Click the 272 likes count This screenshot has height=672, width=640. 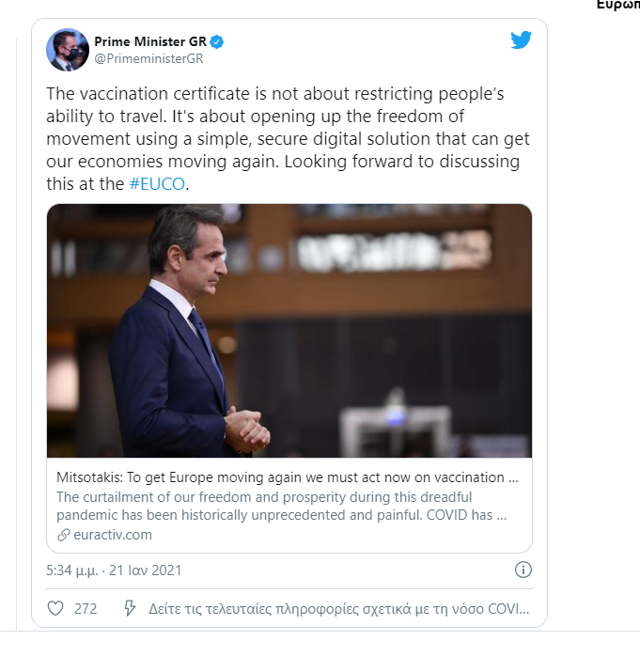[x=86, y=609]
